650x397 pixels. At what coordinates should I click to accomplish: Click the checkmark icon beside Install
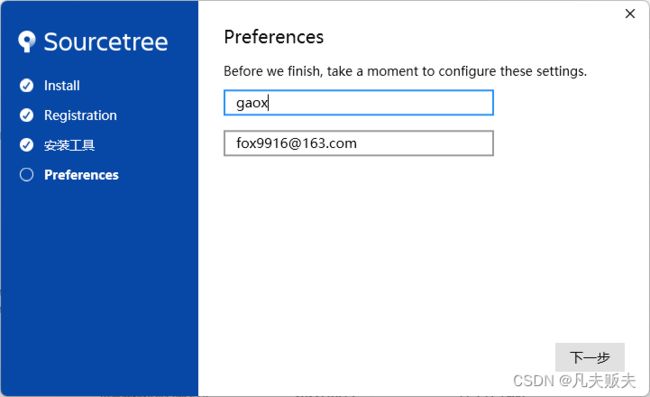27,85
